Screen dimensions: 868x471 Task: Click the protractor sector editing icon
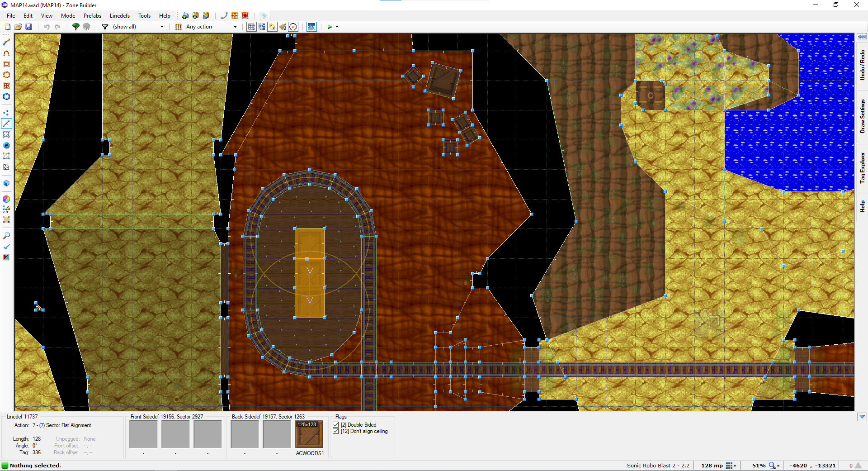click(6, 167)
